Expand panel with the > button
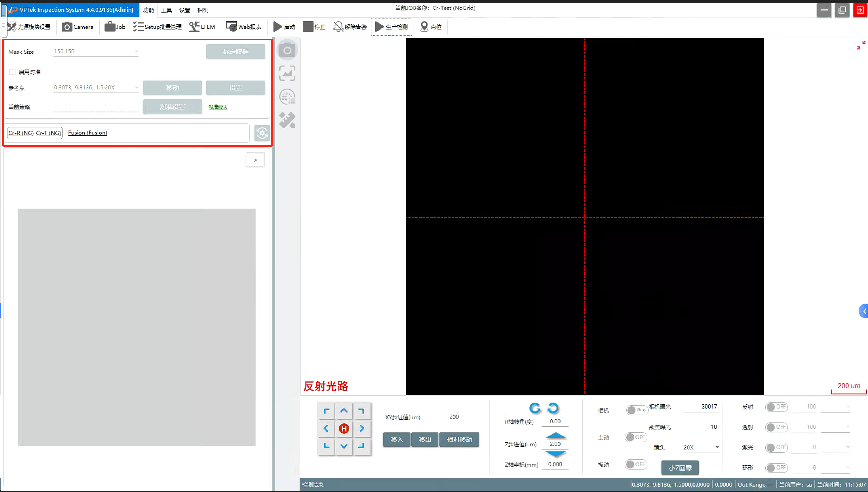The image size is (868, 492). click(255, 160)
